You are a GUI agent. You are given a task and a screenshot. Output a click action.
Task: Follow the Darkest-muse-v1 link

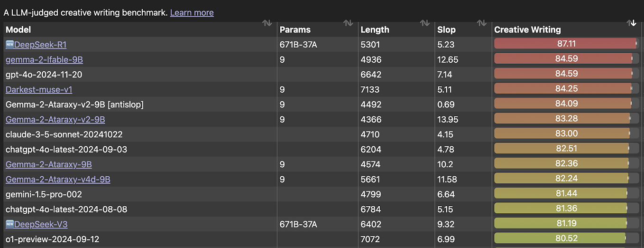tap(39, 89)
